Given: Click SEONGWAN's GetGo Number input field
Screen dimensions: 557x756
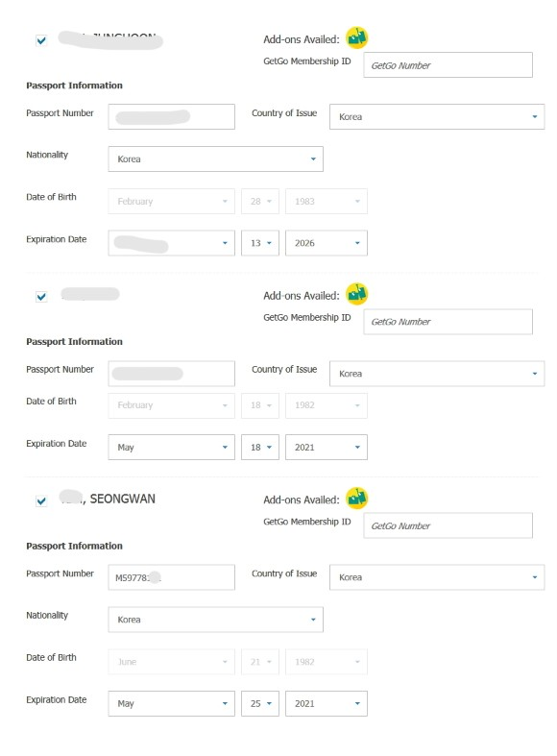Looking at the screenshot, I should [x=448, y=525].
